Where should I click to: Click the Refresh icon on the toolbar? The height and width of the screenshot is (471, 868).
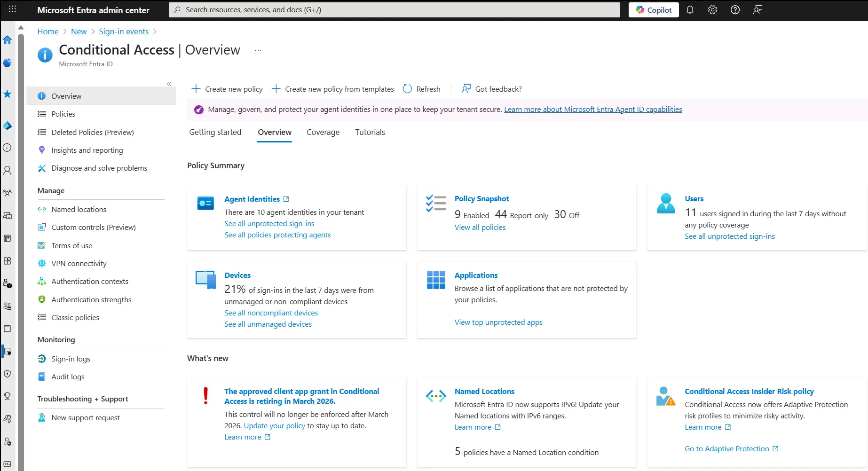coord(406,89)
